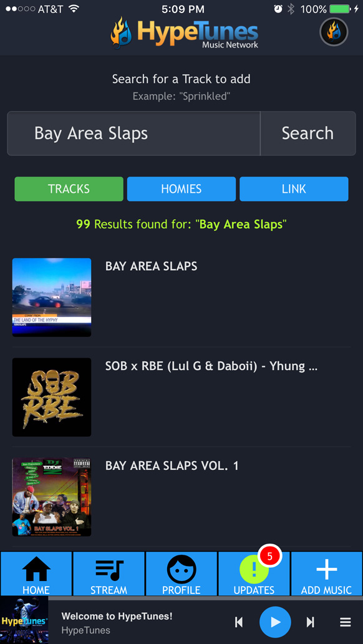Open Updates with 5 notifications
Image resolution: width=363 pixels, height=644 pixels.
click(254, 573)
